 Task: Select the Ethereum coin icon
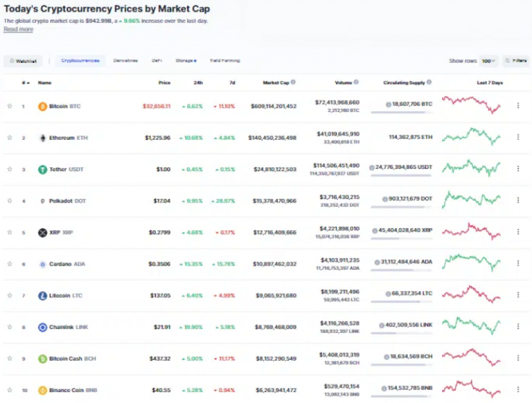tap(42, 138)
